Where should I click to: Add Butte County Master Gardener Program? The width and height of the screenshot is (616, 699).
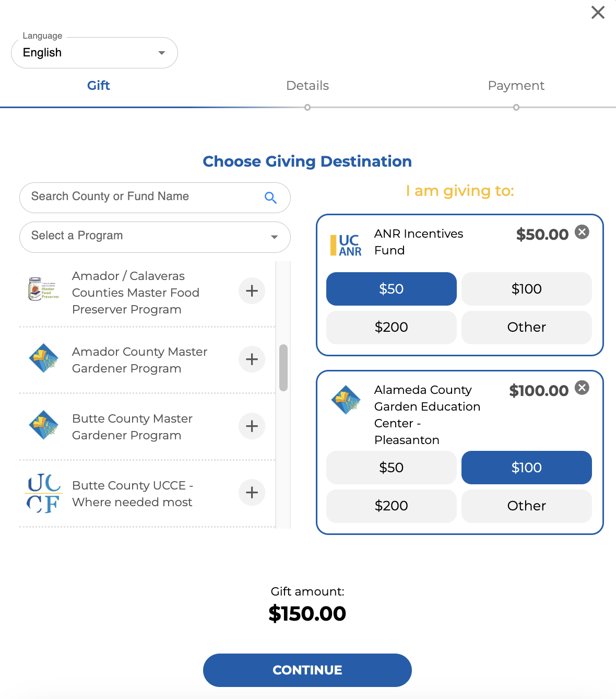[x=252, y=426]
